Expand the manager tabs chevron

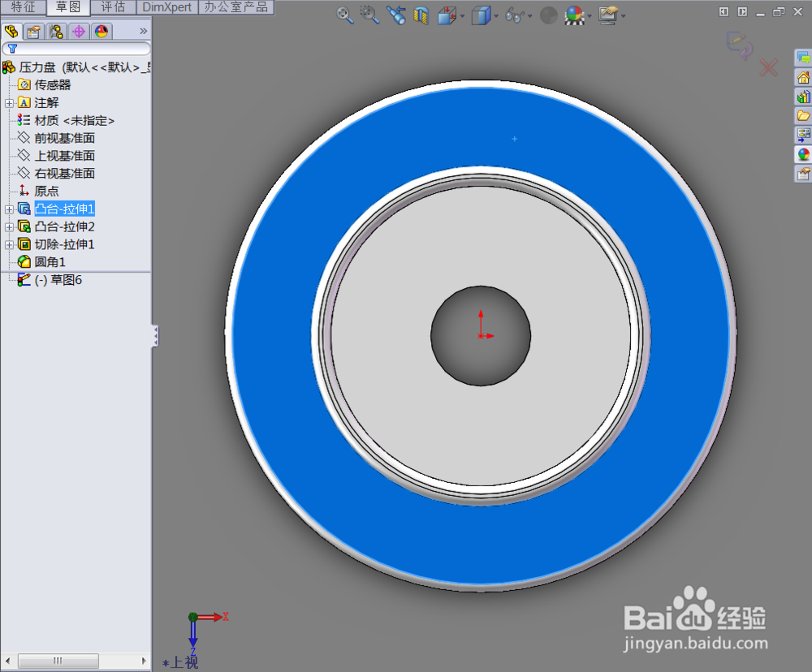point(144,31)
